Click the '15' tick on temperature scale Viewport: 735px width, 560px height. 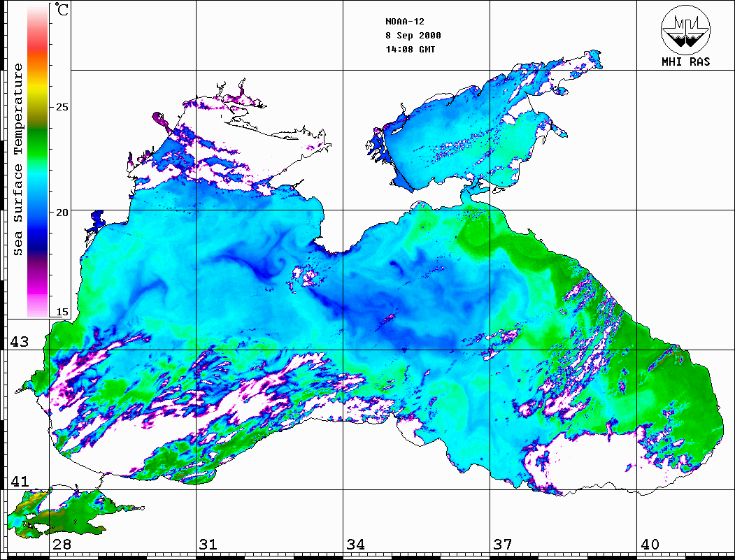(x=62, y=312)
